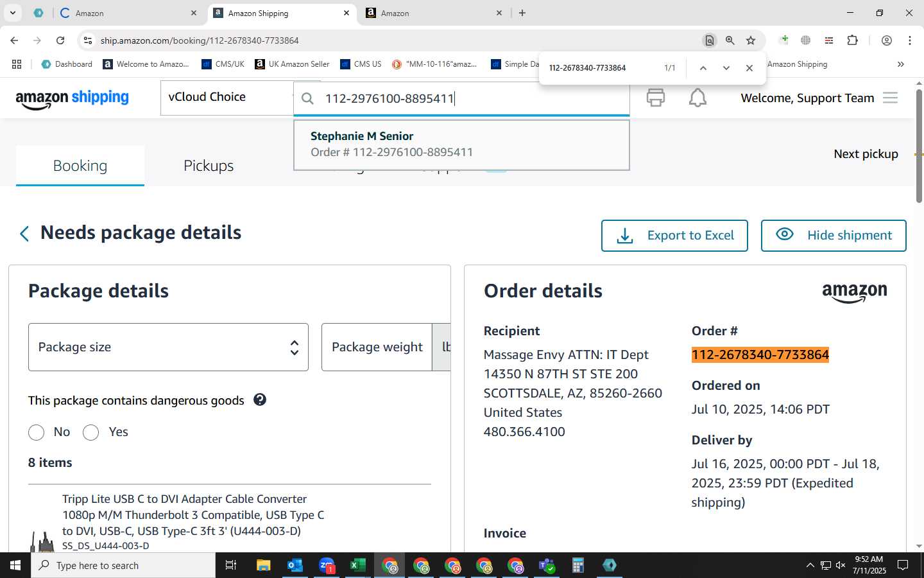The image size is (924, 578).
Task: Open Chrome three-dot menu
Action: click(x=910, y=40)
